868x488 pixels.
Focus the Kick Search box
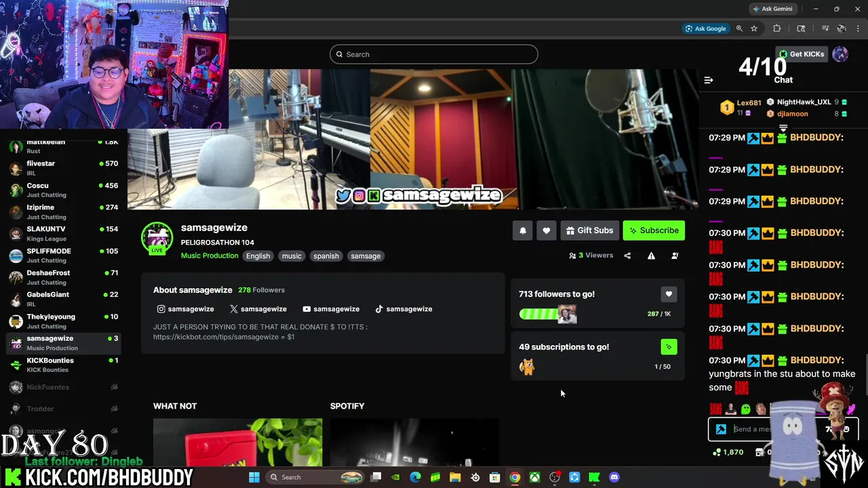[x=434, y=54]
